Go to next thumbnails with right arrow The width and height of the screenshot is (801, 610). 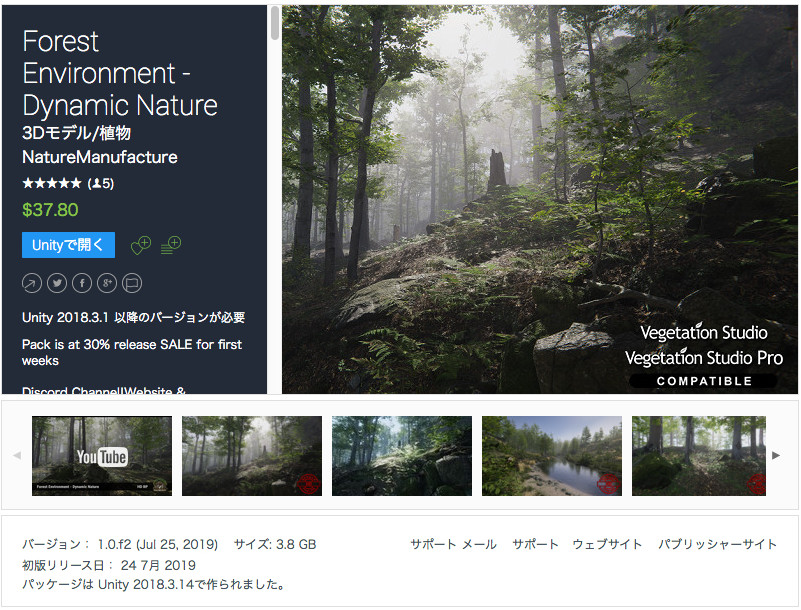click(776, 455)
